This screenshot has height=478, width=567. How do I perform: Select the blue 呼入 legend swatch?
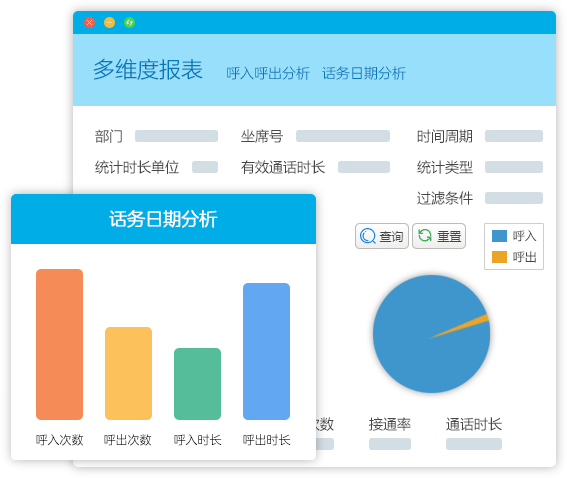pos(499,236)
